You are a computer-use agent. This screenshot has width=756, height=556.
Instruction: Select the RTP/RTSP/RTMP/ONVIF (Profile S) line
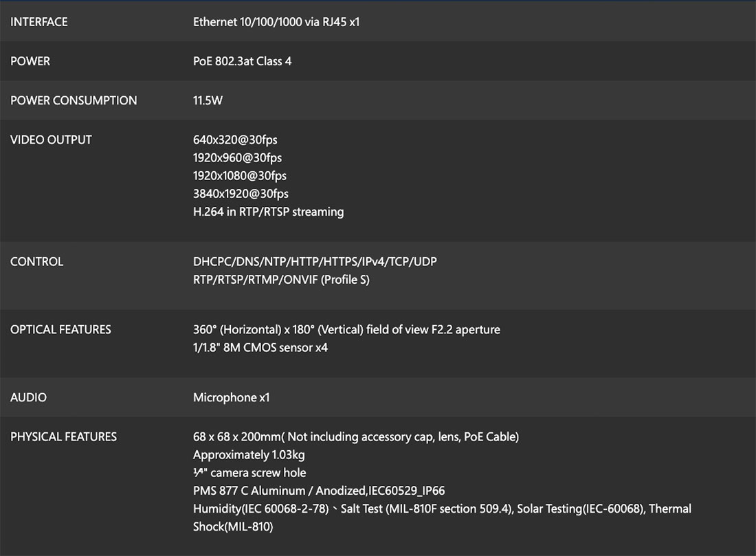coord(281,280)
